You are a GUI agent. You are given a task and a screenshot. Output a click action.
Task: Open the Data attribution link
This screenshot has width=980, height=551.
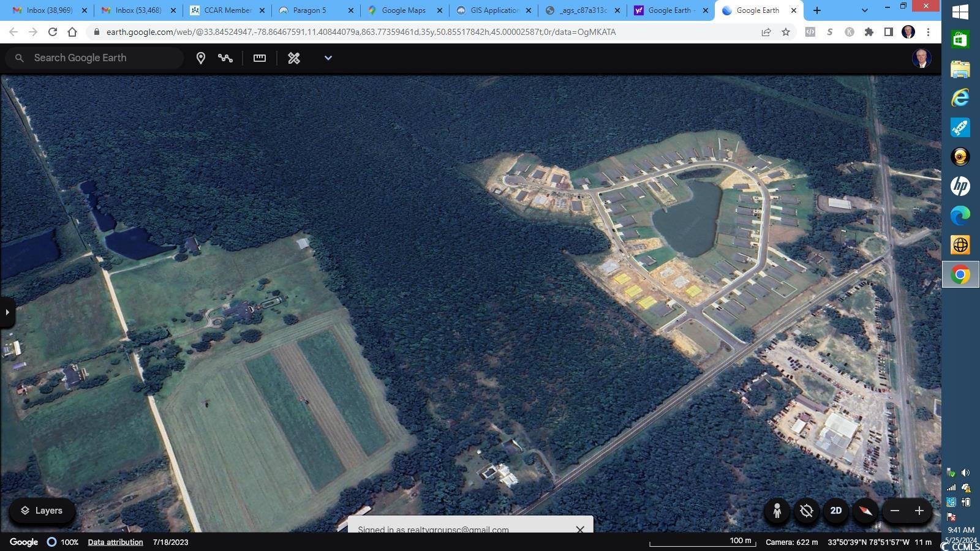click(x=115, y=542)
